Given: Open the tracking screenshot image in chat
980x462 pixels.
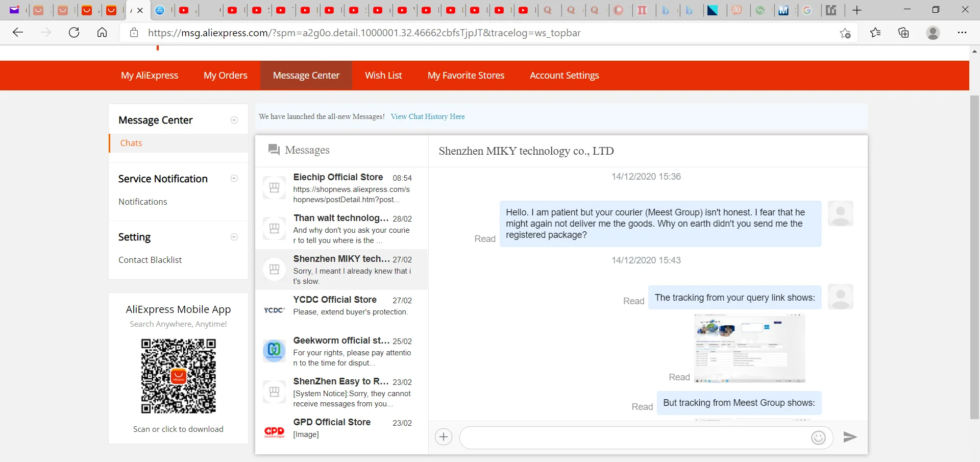Looking at the screenshot, I should pos(750,348).
